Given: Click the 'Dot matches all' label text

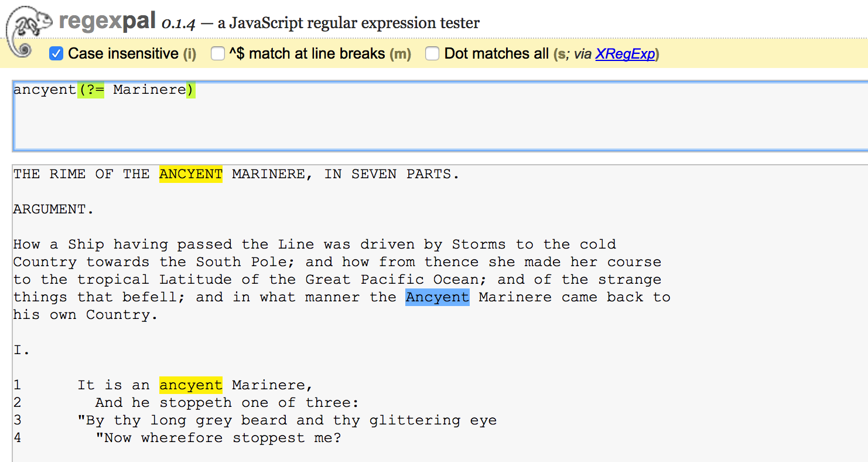Looking at the screenshot, I should (497, 54).
